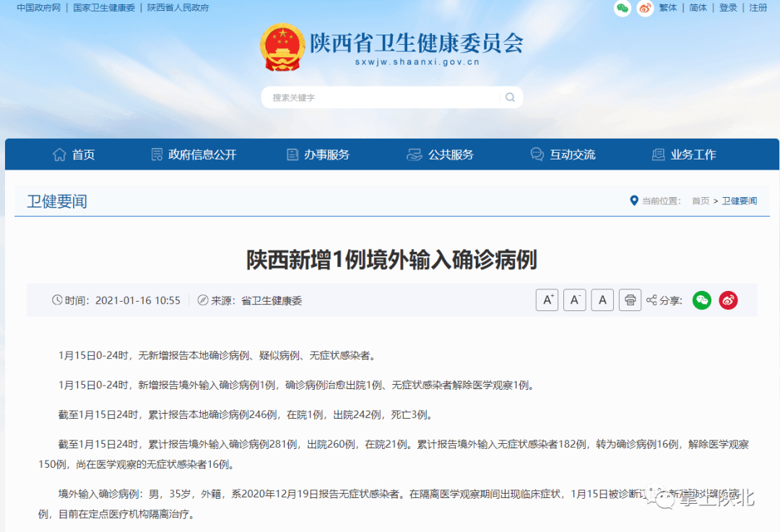Open the 公共服务 navigation menu
The image size is (780, 532).
[444, 154]
